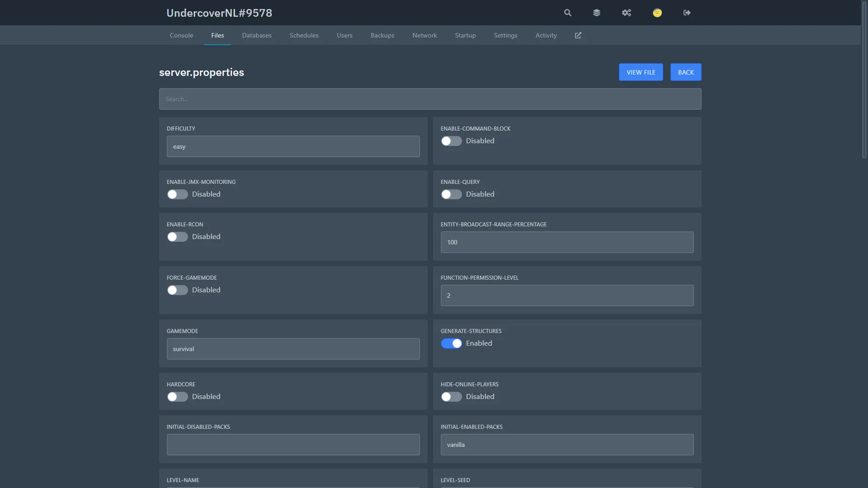Turn on hide-online-players switch
The image size is (868, 488).
pyautogui.click(x=451, y=397)
